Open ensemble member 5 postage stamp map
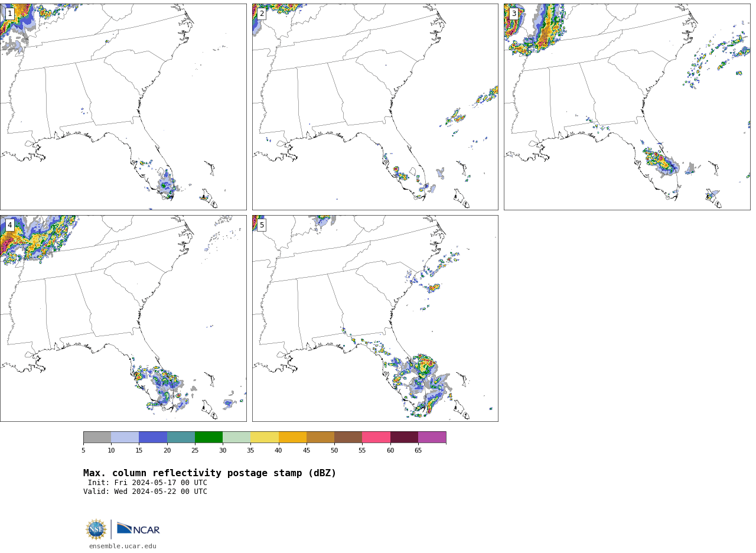The height and width of the screenshot is (553, 756). pos(375,318)
